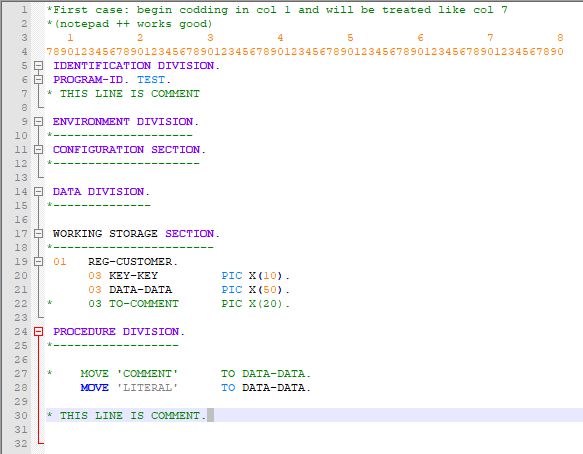The height and width of the screenshot is (454, 583).
Task: Collapse the ENVIRONMENT DIVISION fold marker
Action: click(38, 122)
